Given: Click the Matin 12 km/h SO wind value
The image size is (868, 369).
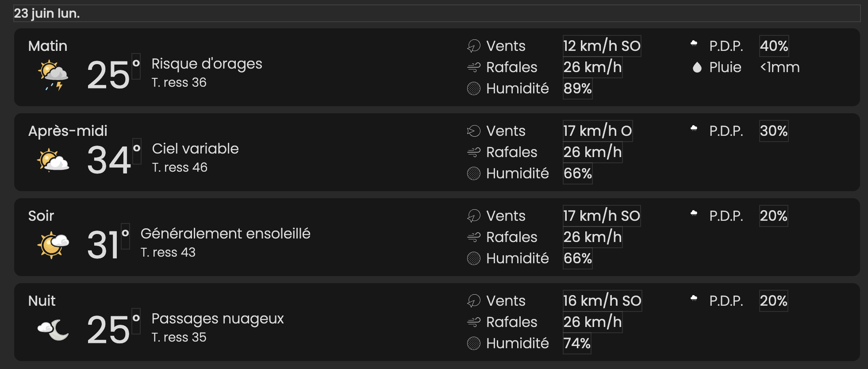Looking at the screenshot, I should pyautogui.click(x=602, y=46).
